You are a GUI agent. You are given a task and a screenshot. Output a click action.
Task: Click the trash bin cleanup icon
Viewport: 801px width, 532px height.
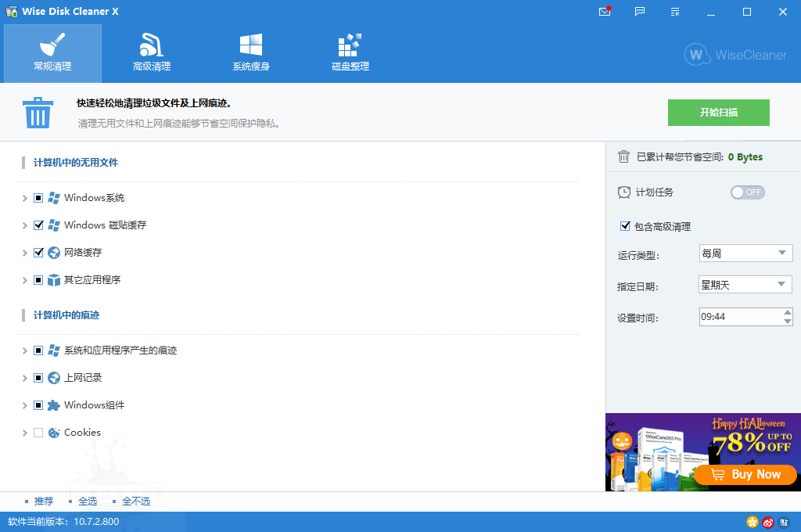click(x=38, y=111)
